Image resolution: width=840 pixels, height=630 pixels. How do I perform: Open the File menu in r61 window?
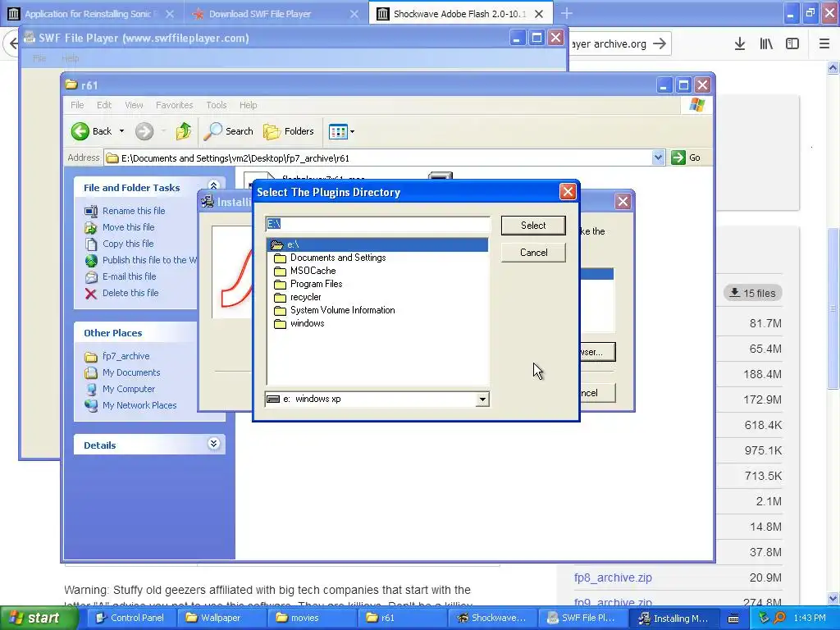(x=77, y=105)
